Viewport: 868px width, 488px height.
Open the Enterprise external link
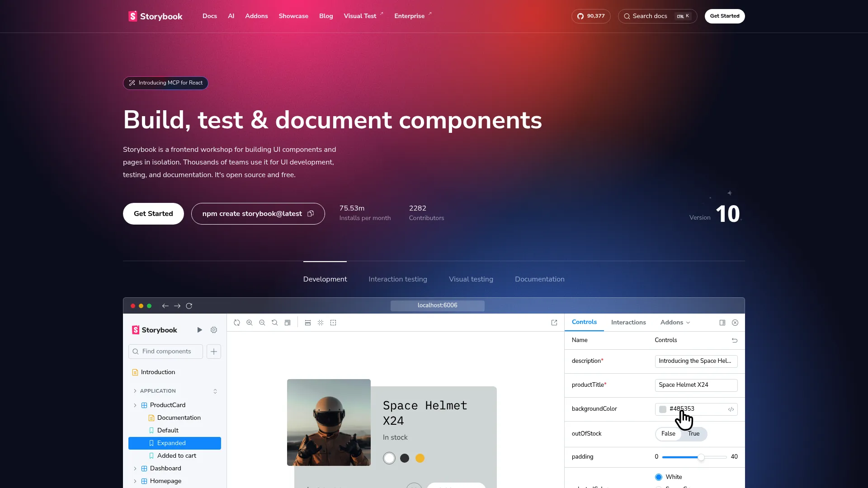413,16
